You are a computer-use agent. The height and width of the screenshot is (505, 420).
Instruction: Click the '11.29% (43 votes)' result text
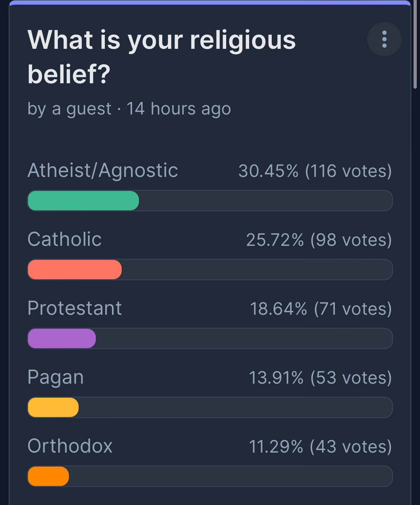click(321, 446)
